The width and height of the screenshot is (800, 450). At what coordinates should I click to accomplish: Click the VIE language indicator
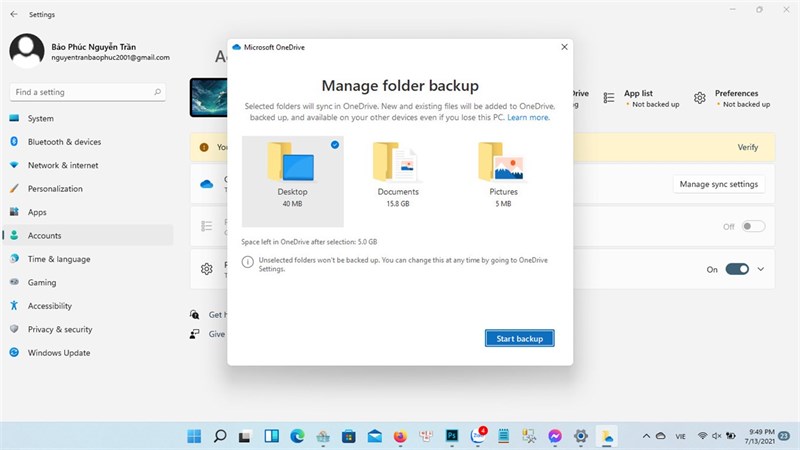point(681,436)
